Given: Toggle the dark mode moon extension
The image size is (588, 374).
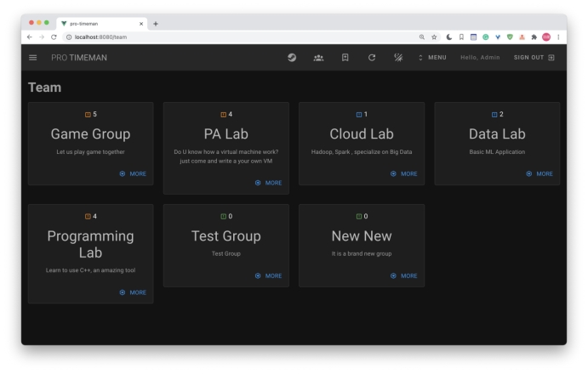Looking at the screenshot, I should (448, 37).
